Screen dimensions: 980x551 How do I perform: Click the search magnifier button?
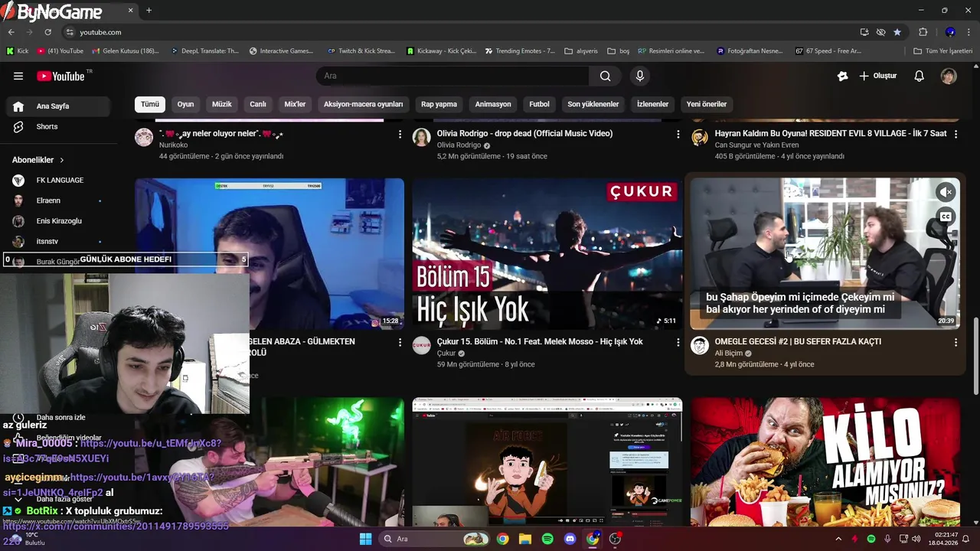(605, 76)
